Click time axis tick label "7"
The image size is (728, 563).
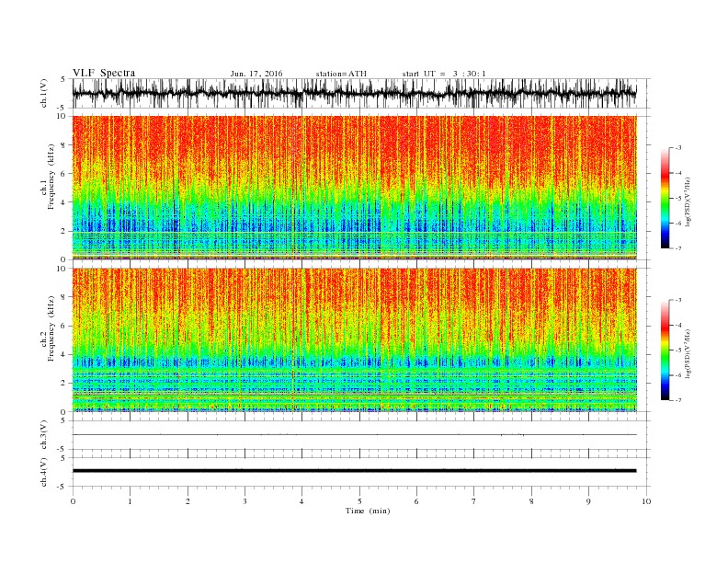point(474,501)
